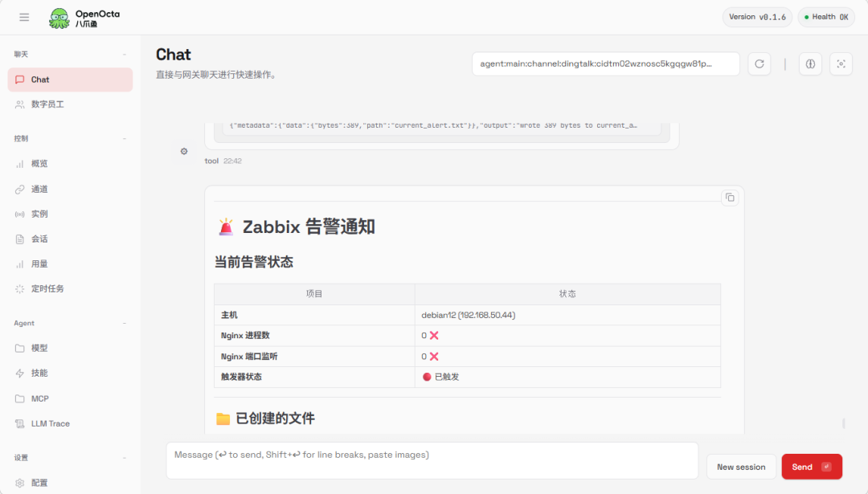Screen dimensions: 868x494
Task: Open LLM Trace page
Action: pyautogui.click(x=70, y=424)
